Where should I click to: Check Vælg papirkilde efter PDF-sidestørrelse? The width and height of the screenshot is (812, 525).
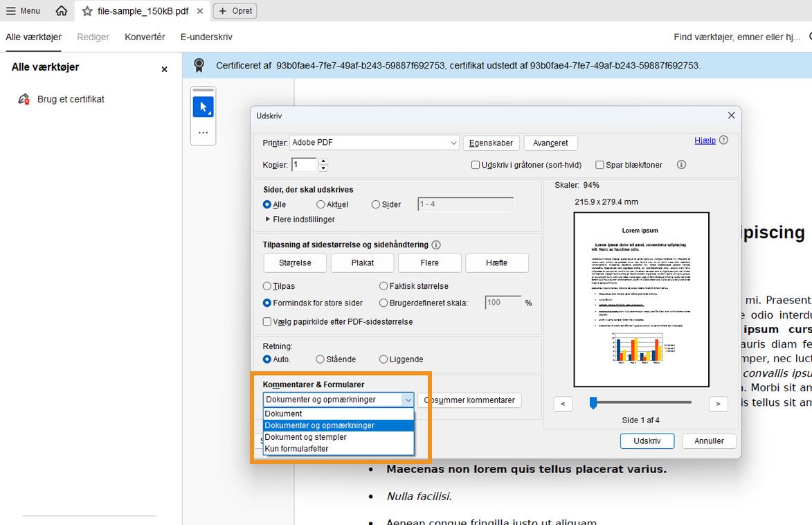267,322
